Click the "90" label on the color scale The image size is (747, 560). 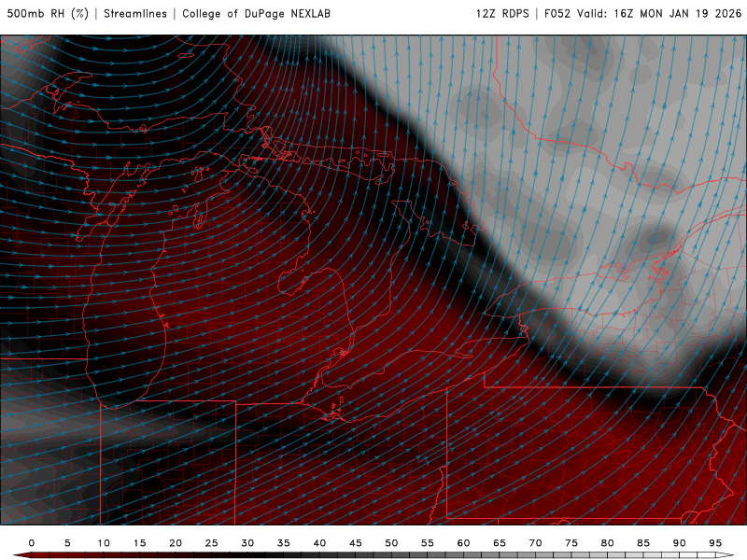tap(680, 543)
